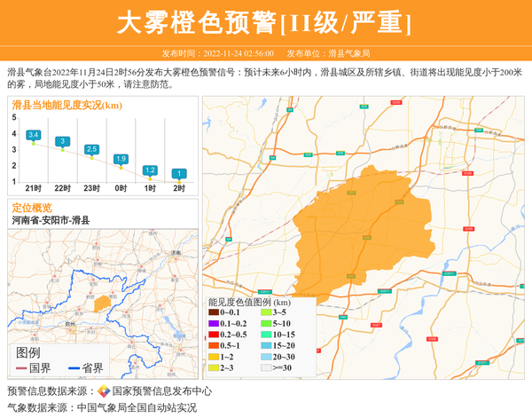This screenshot has width=532, height=418.
Task: Select the 1.2 km marker at 1时
Action: pos(150,170)
